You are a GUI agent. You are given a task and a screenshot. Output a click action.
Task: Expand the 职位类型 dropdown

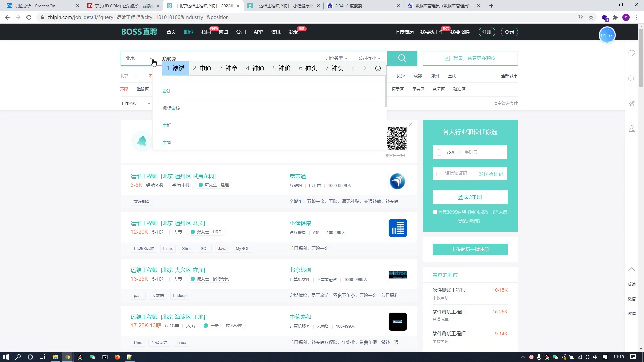coord(336,58)
